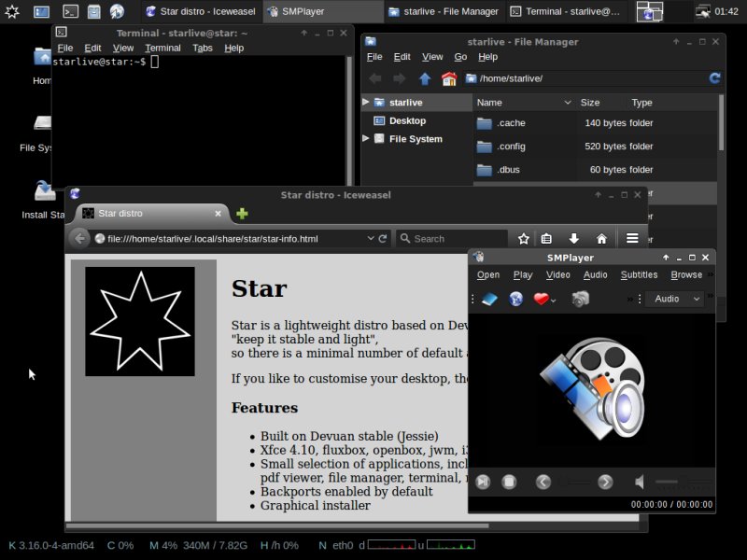Refresh the folder view in File Manager
Image resolution: width=747 pixels, height=560 pixels.
pos(713,78)
